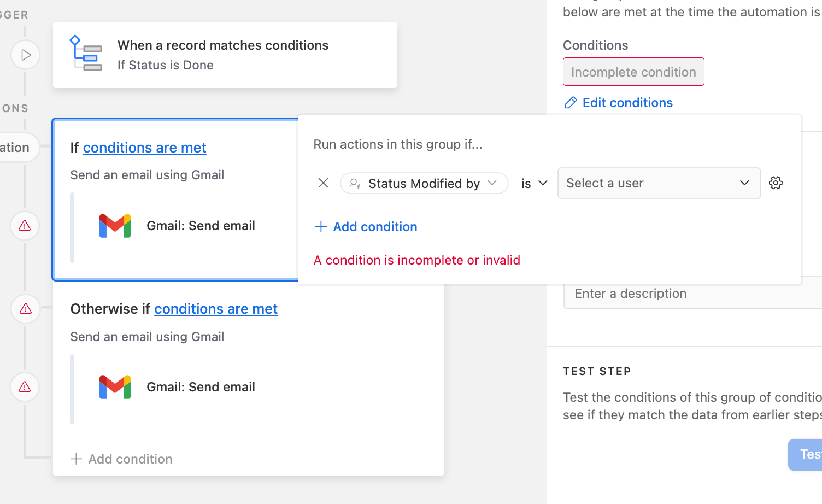Screen dimensions: 822x504
Task: Open the 'is' operator dropdown
Action: point(534,183)
